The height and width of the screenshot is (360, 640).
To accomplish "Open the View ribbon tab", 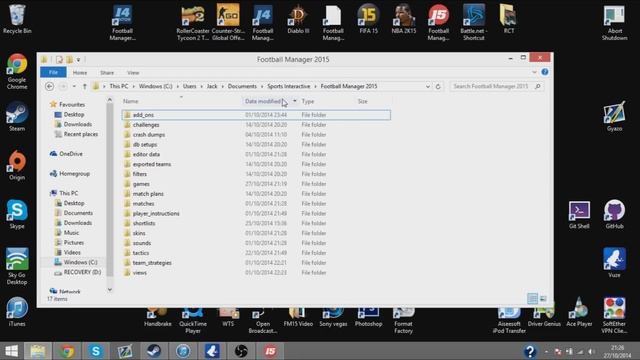I will [x=133, y=73].
